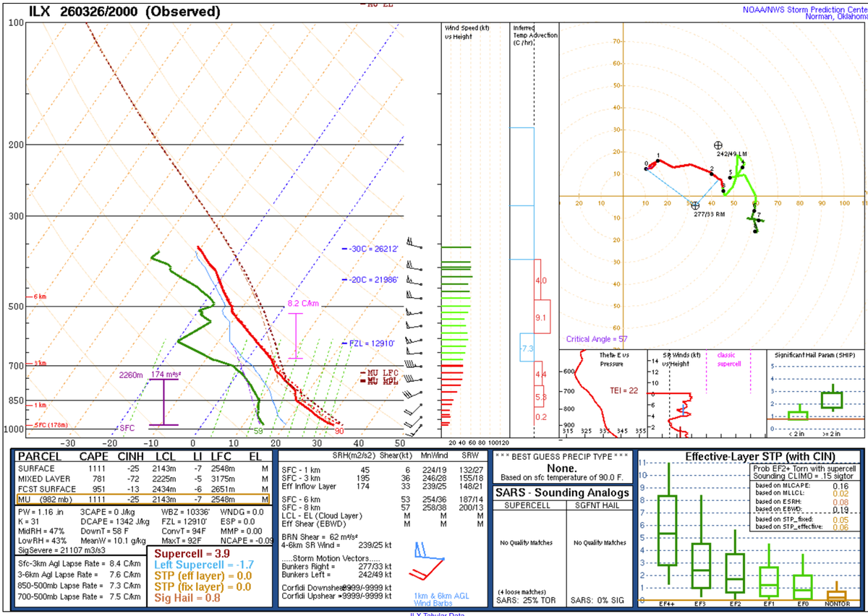The width and height of the screenshot is (868, 616).
Task: Click the EF1 box plot
Action: (769, 573)
